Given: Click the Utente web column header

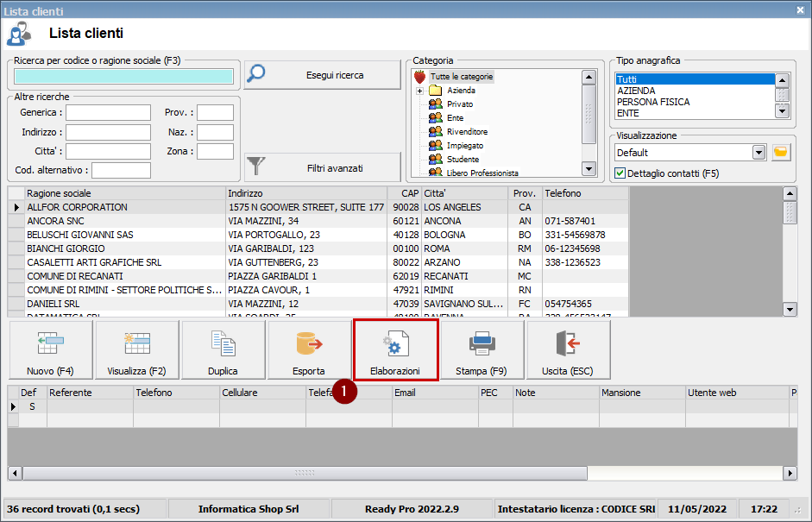Looking at the screenshot, I should pyautogui.click(x=737, y=393).
